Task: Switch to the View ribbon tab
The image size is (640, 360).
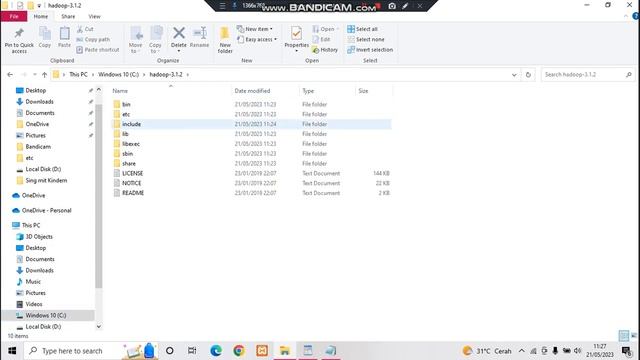Action: pyautogui.click(x=94, y=16)
